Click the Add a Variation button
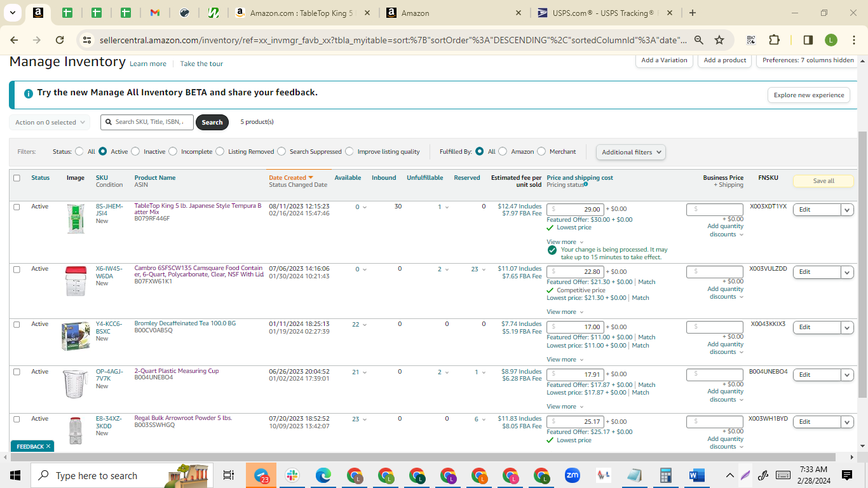The height and width of the screenshot is (488, 868). point(664,60)
